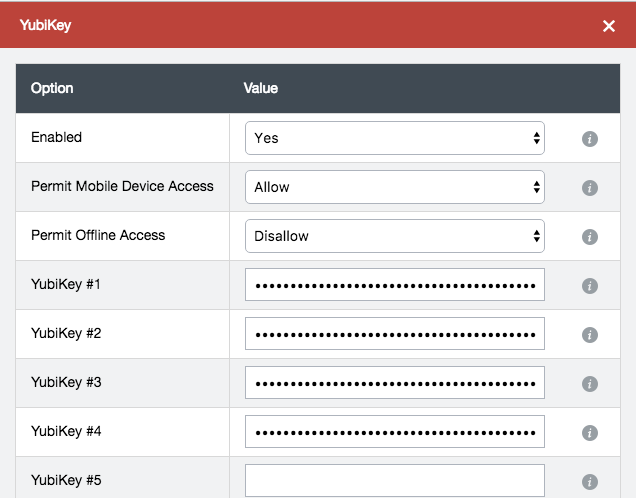Click info icon beside YubiKey #2
The width and height of the screenshot is (636, 498).
pos(590,335)
